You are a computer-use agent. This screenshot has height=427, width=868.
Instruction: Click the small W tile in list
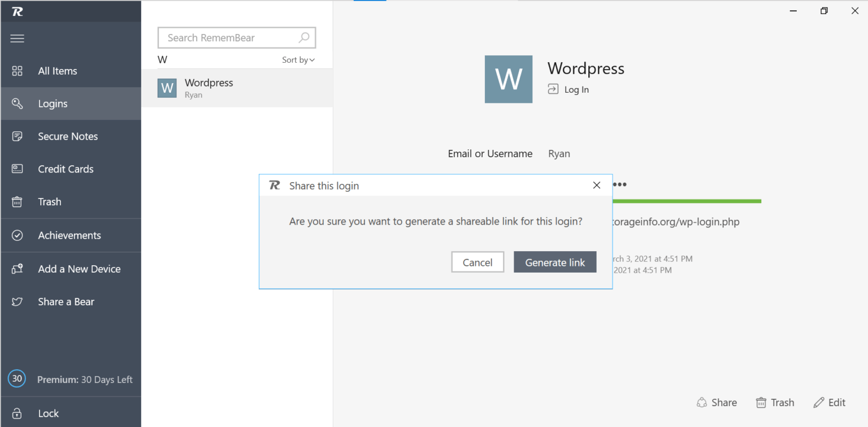[167, 88]
